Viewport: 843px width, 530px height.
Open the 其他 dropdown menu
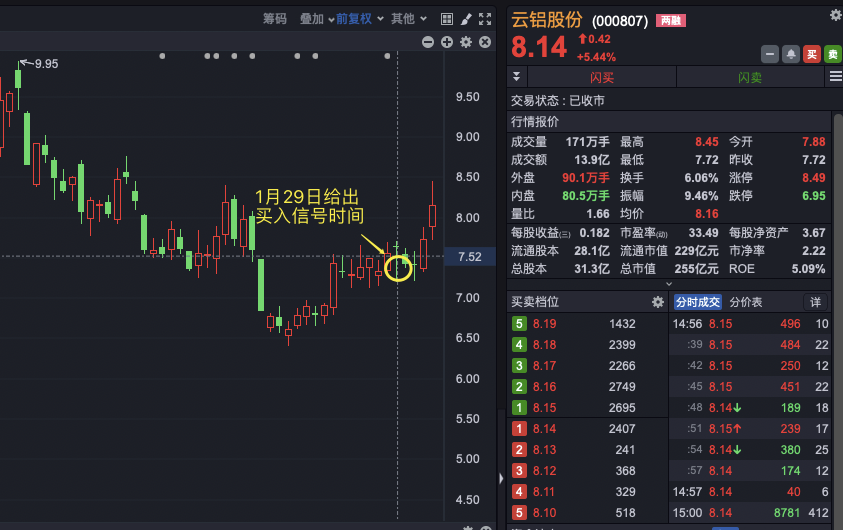coord(409,19)
